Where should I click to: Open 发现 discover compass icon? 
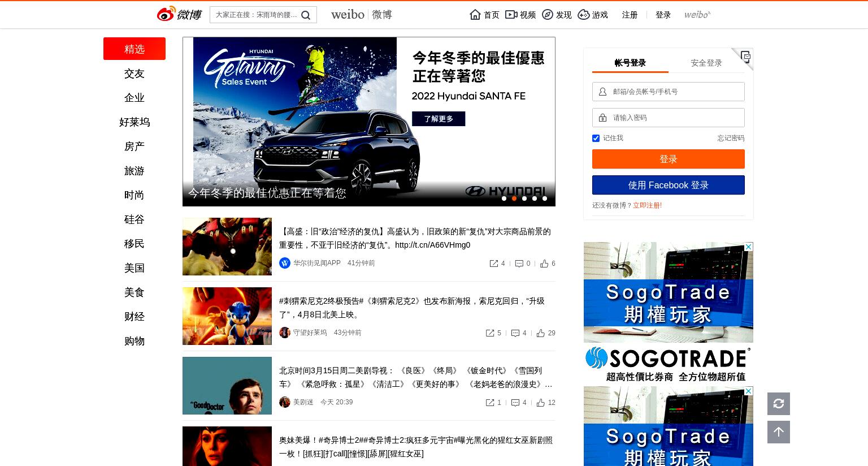pos(548,15)
